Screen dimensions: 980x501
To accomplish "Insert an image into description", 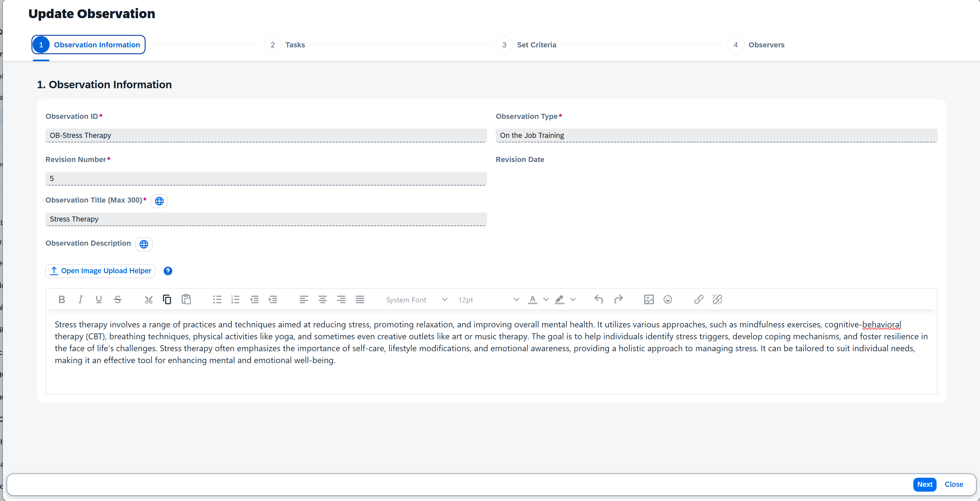I will pyautogui.click(x=649, y=300).
